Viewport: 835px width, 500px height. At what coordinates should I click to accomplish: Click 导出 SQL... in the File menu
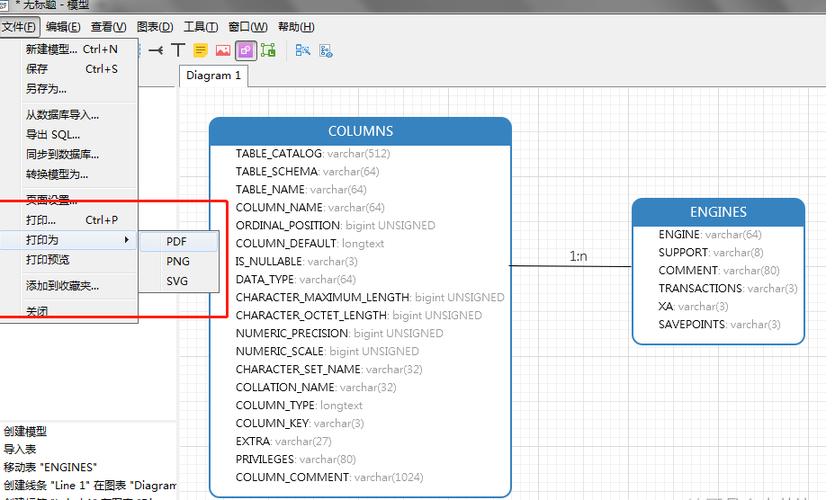(x=53, y=135)
